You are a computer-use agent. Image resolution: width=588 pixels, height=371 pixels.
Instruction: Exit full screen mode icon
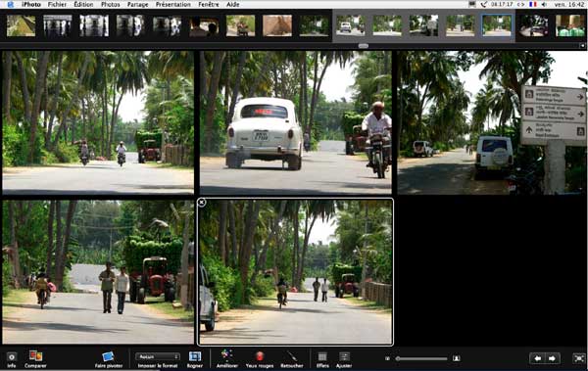coord(579,358)
